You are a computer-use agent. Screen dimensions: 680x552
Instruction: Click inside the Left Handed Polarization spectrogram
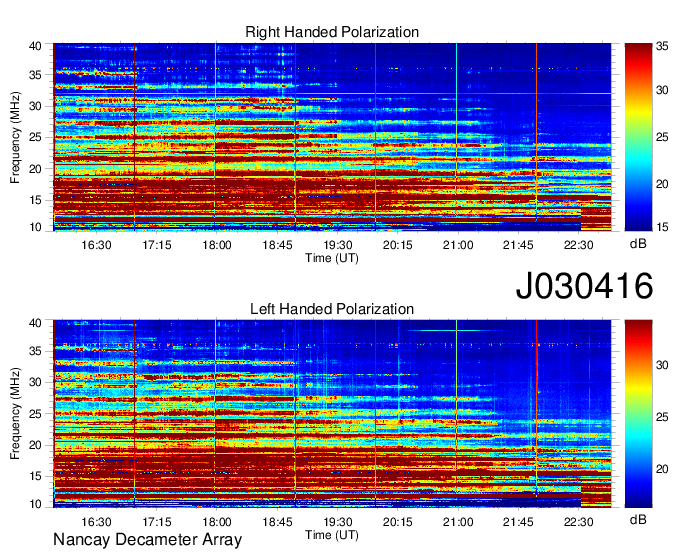coord(332,414)
